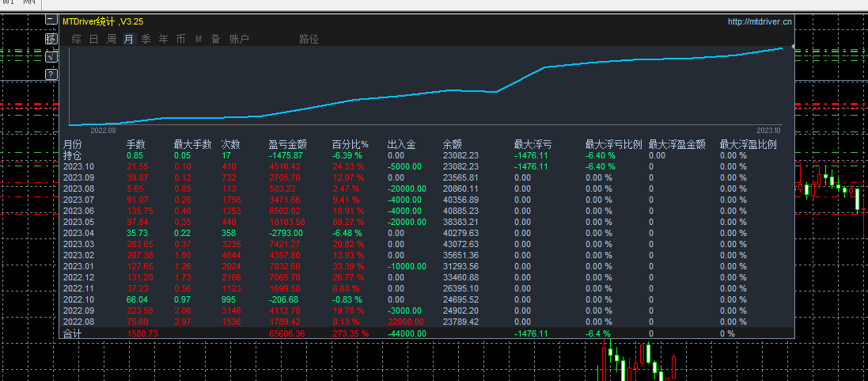
Task: Switch to the 日 daily tab
Action: [94, 39]
